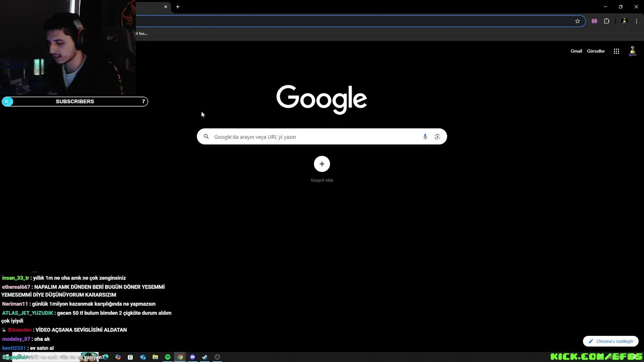Close the current browser tab
Image resolution: width=644 pixels, height=362 pixels.
[166, 7]
